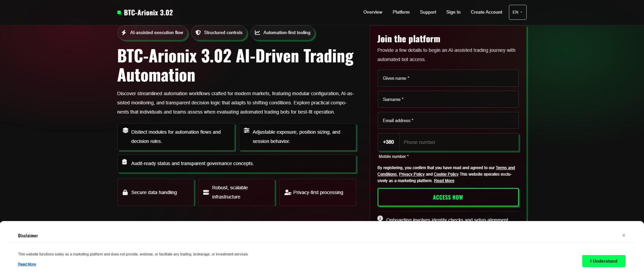
Task: Focus the Phone number field
Action: 459,142
